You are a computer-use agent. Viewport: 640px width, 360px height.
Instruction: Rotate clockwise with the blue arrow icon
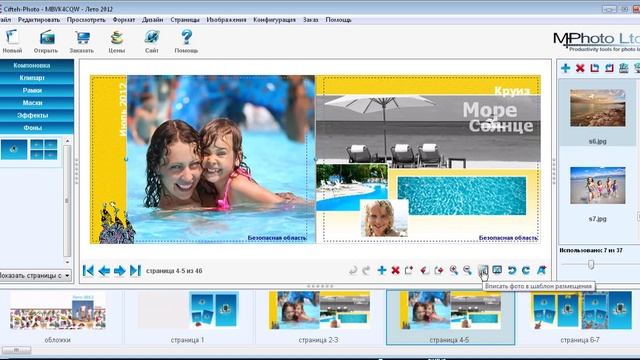[x=526, y=270]
